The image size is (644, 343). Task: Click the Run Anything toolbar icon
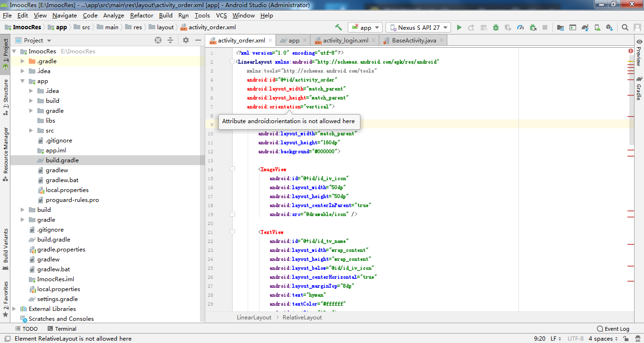[572, 27]
